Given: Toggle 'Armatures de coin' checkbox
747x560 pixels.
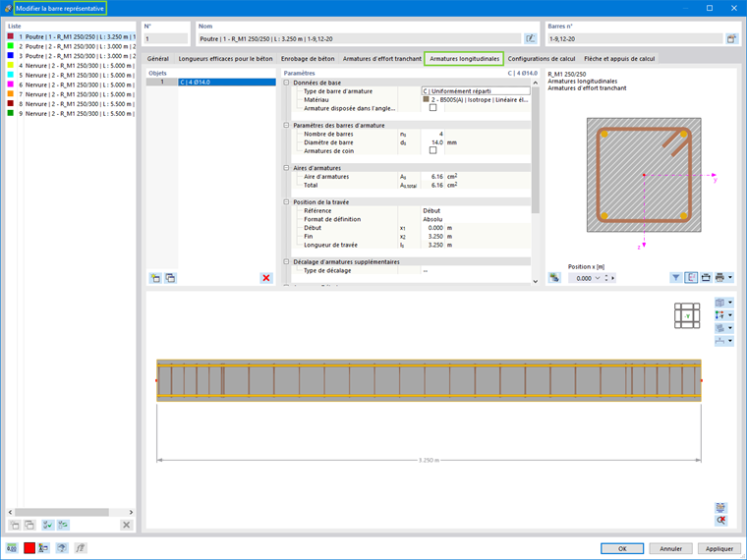Looking at the screenshot, I should [x=432, y=150].
